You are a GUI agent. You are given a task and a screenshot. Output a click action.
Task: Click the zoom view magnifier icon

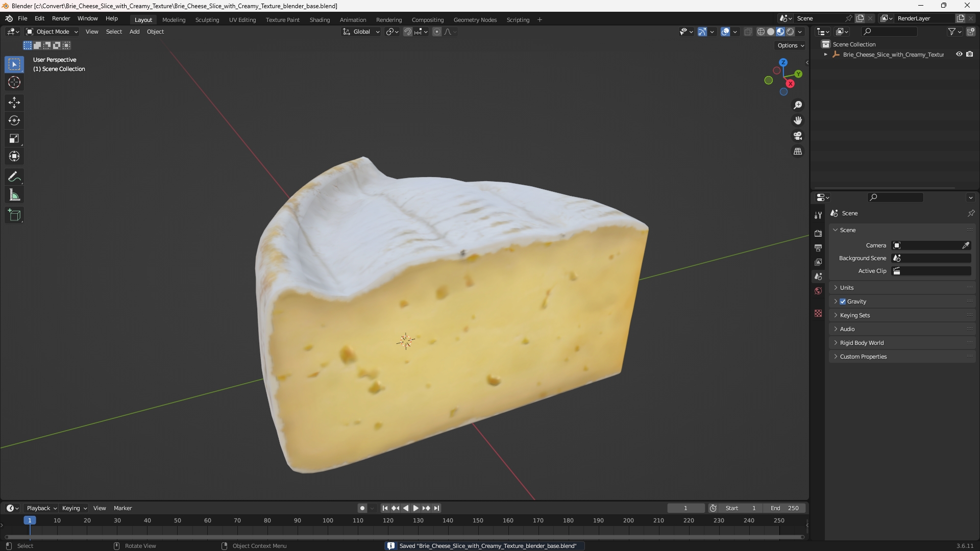click(798, 105)
